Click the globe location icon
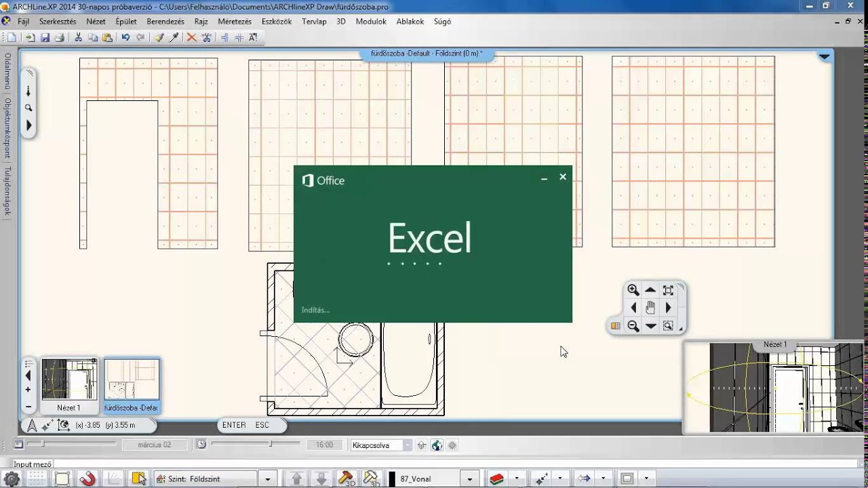 point(437,445)
